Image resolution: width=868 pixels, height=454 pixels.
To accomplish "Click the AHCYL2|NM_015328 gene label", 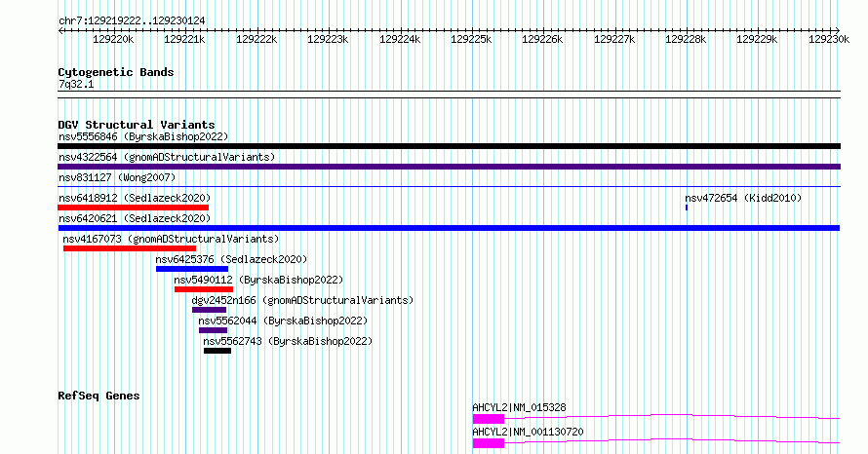I will [x=519, y=407].
